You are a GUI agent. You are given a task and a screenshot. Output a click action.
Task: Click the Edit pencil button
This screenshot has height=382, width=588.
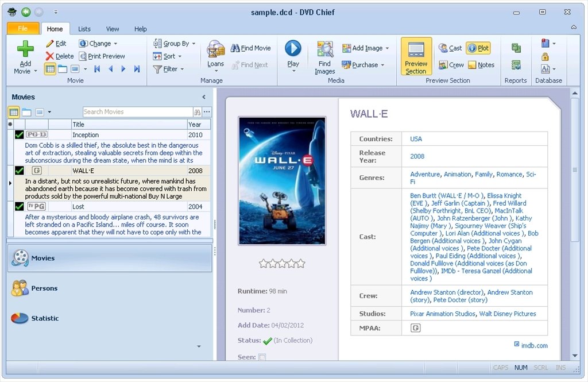coord(56,44)
